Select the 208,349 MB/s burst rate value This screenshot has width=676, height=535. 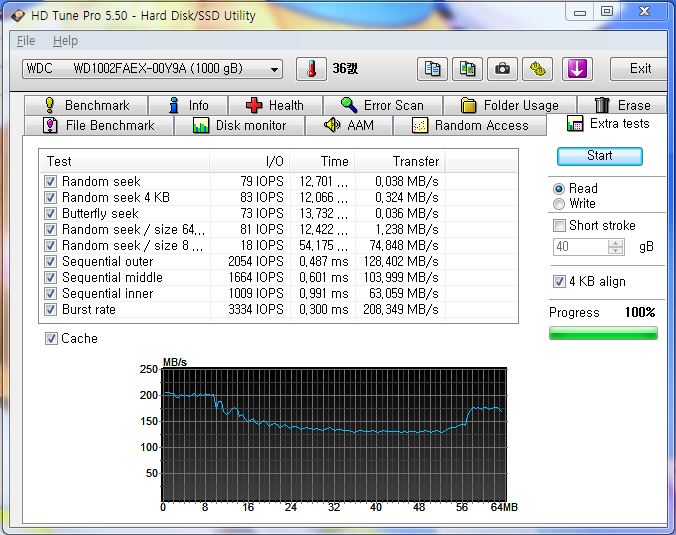[401, 310]
